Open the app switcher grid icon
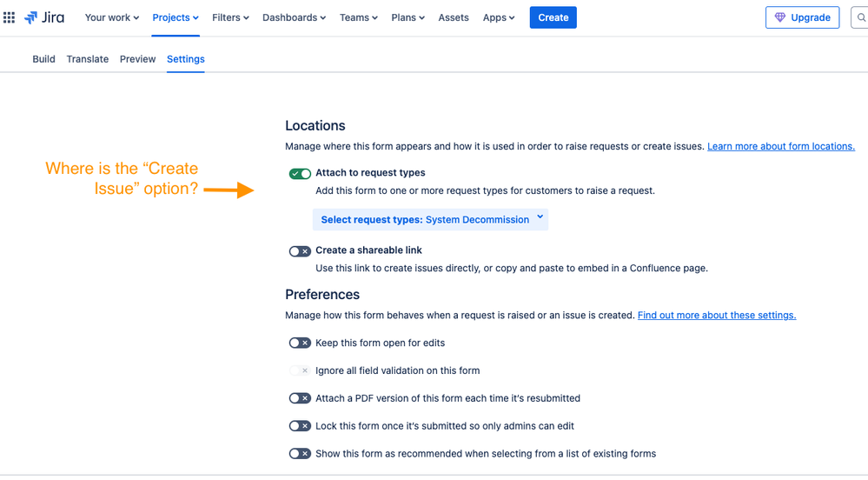This screenshot has height=480, width=868. pos(9,17)
